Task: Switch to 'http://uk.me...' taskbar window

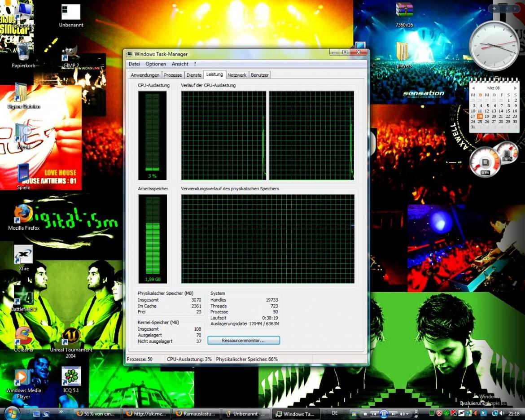Action: coord(147,414)
